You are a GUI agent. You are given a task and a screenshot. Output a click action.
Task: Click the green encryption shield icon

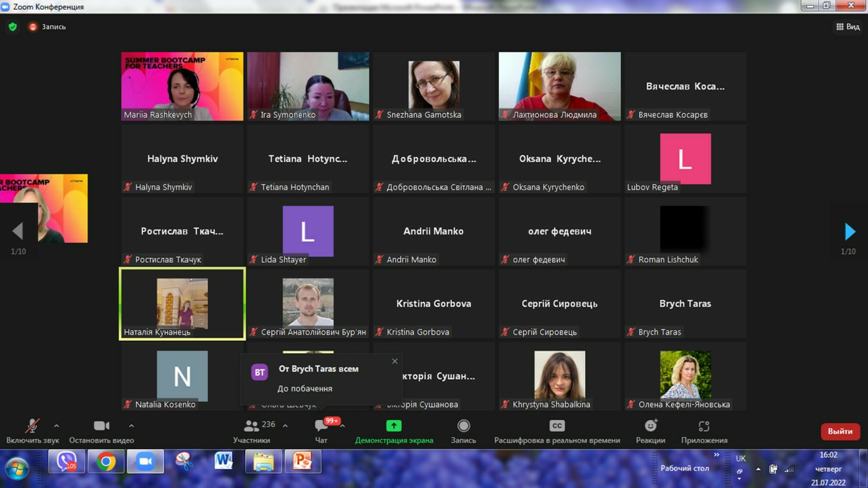[x=12, y=27]
